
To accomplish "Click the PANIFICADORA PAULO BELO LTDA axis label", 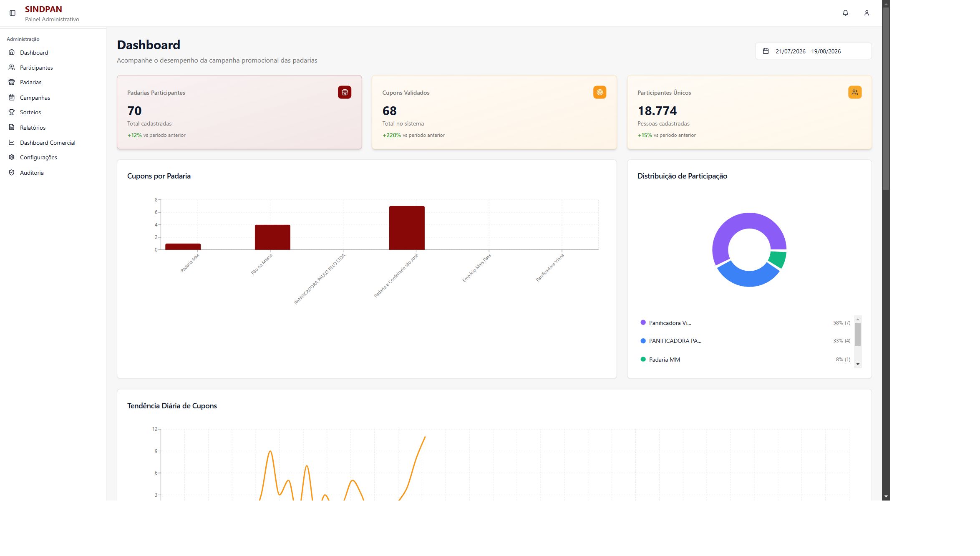I will [x=320, y=279].
